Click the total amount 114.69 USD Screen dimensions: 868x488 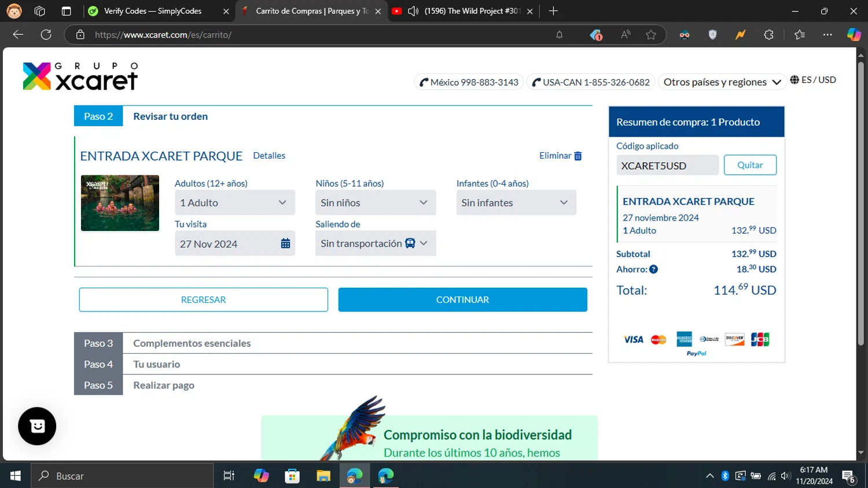(745, 289)
